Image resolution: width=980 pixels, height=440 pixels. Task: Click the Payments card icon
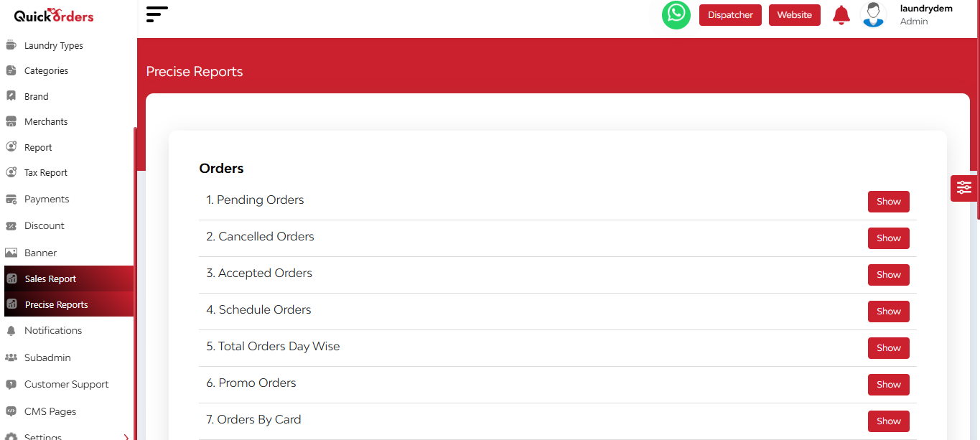11,199
